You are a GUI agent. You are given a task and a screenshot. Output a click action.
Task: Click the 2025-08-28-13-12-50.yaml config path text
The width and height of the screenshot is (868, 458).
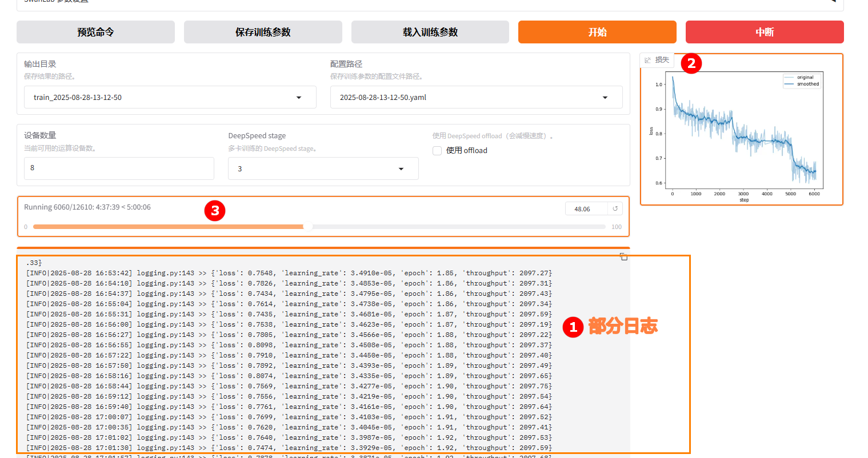(x=383, y=98)
